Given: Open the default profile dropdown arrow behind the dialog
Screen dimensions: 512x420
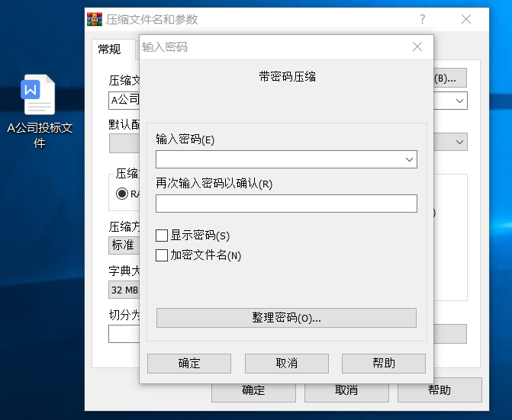Looking at the screenshot, I should coord(459,142).
